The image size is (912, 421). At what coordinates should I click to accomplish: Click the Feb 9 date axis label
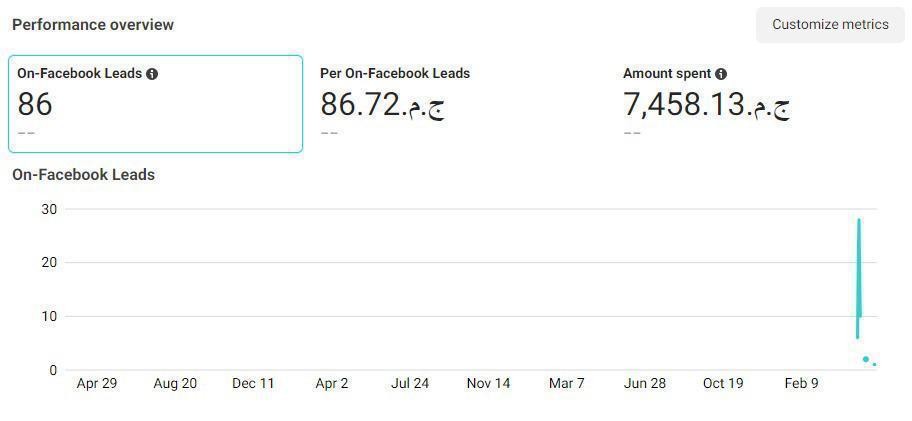pyautogui.click(x=801, y=383)
